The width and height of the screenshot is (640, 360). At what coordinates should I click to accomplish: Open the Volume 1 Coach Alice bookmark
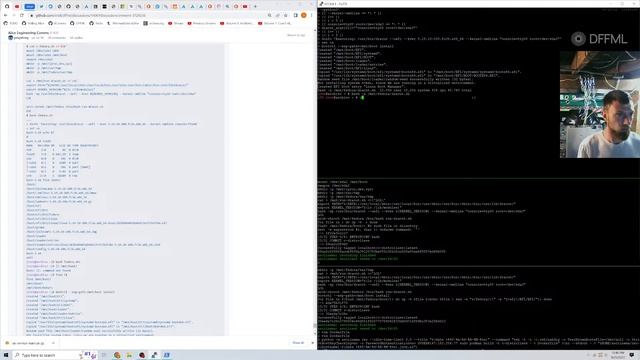(274, 23)
